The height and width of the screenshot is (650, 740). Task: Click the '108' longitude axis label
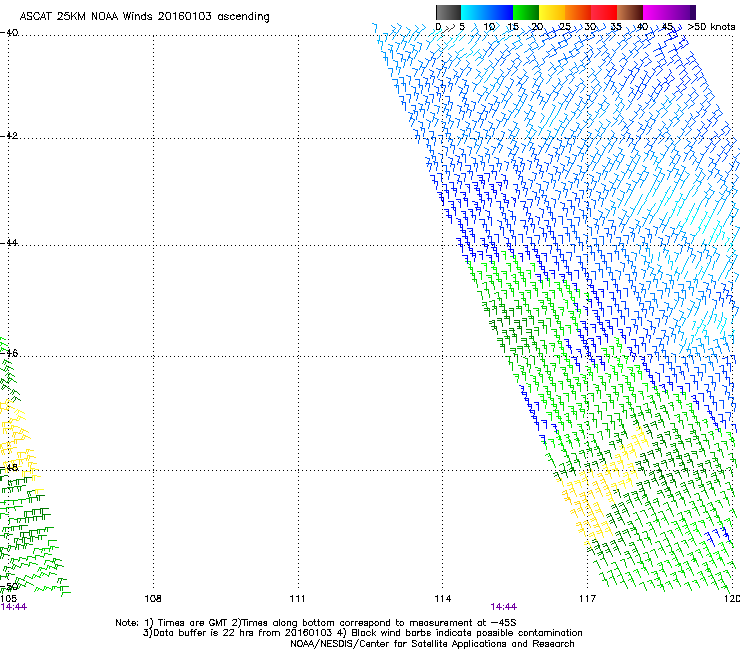click(153, 599)
